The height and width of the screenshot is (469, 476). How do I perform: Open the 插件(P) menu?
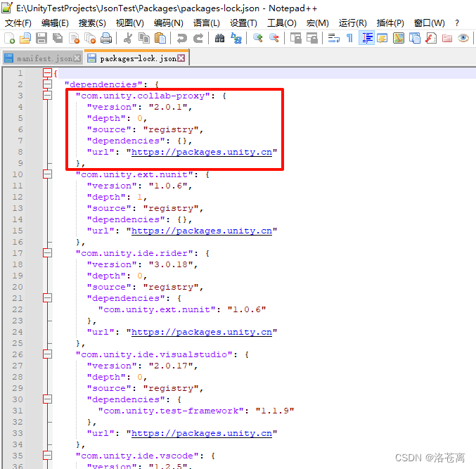coord(390,23)
